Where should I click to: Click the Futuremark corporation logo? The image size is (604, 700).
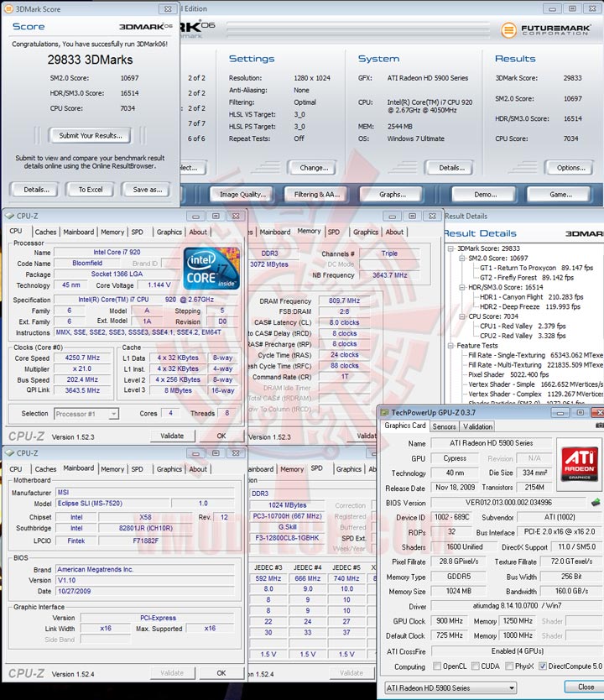(x=546, y=30)
